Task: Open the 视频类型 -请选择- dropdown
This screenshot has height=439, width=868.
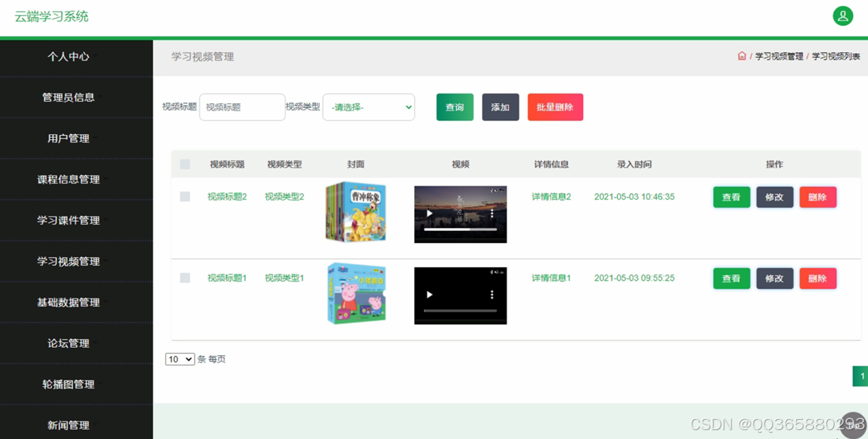Action: [368, 107]
